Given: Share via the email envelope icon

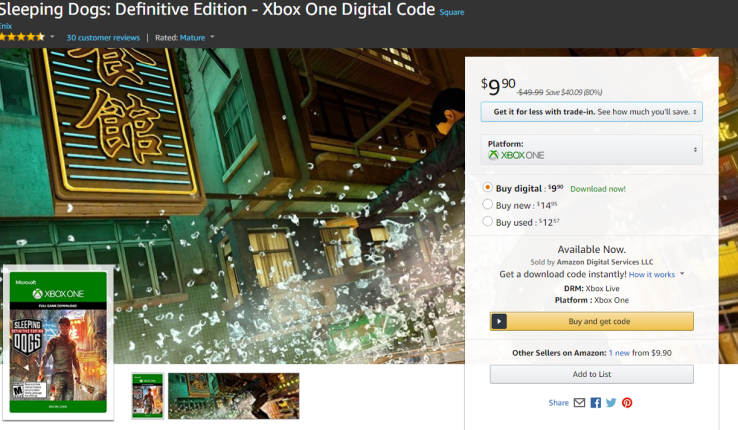Looking at the screenshot, I should pyautogui.click(x=580, y=402).
